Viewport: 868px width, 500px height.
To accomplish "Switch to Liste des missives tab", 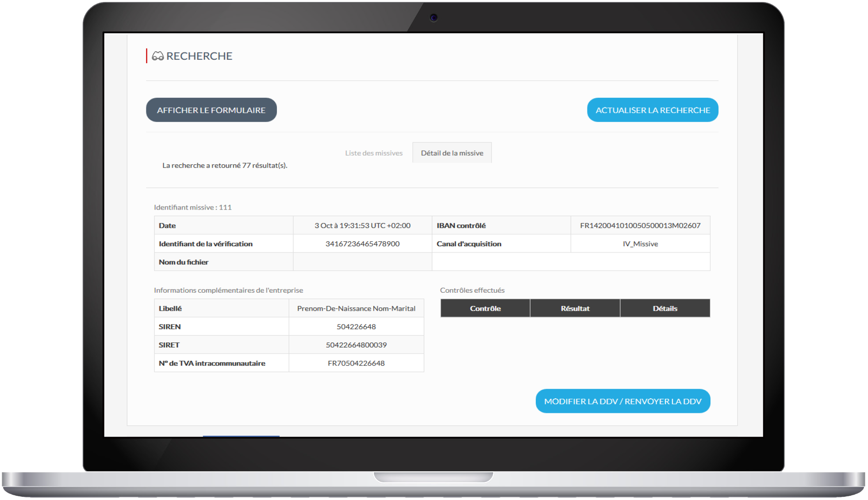I will point(374,153).
